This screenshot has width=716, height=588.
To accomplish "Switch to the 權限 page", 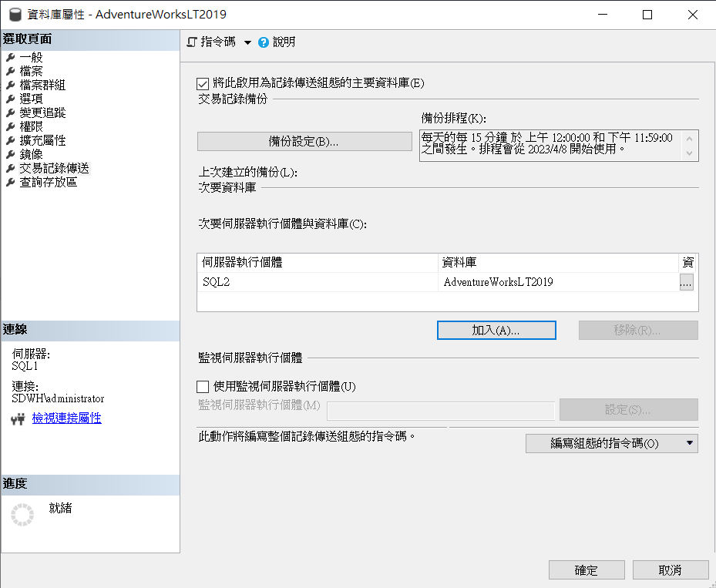I will (x=31, y=127).
